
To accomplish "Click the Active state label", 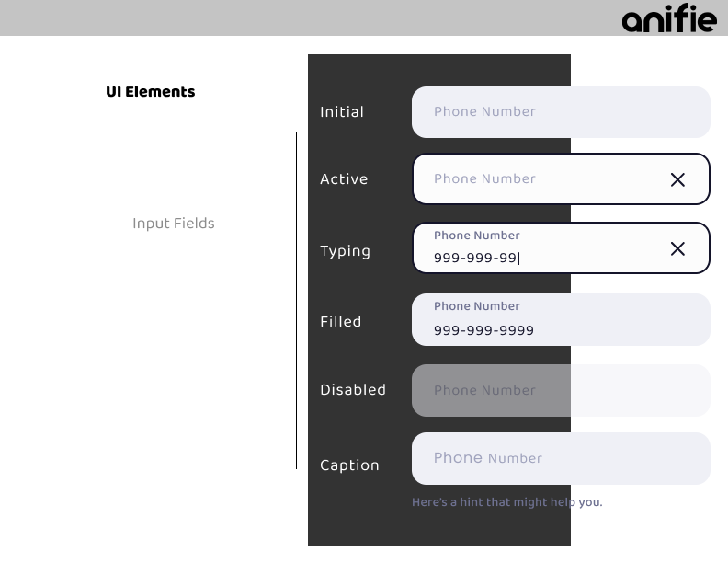I will pyautogui.click(x=344, y=179).
